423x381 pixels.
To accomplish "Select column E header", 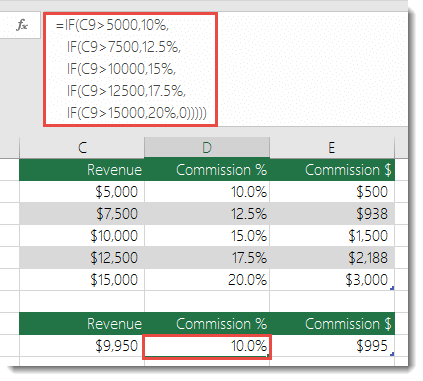I will 332,147.
